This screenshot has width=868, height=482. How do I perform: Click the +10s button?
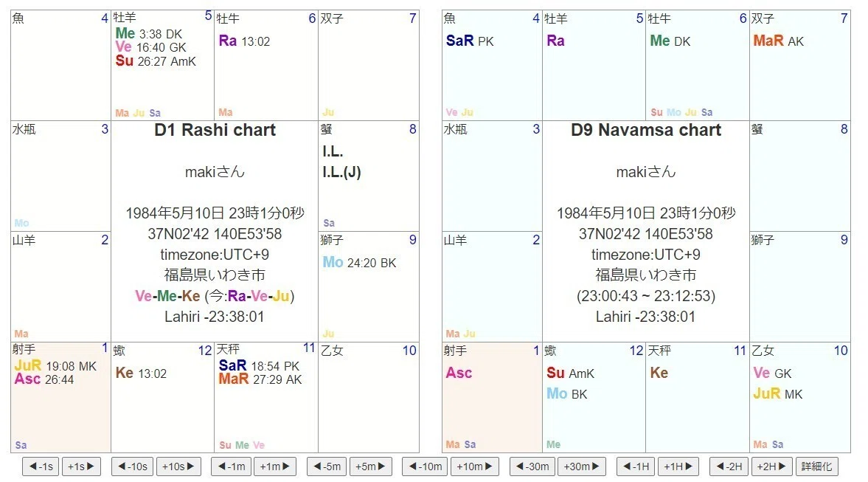[178, 466]
